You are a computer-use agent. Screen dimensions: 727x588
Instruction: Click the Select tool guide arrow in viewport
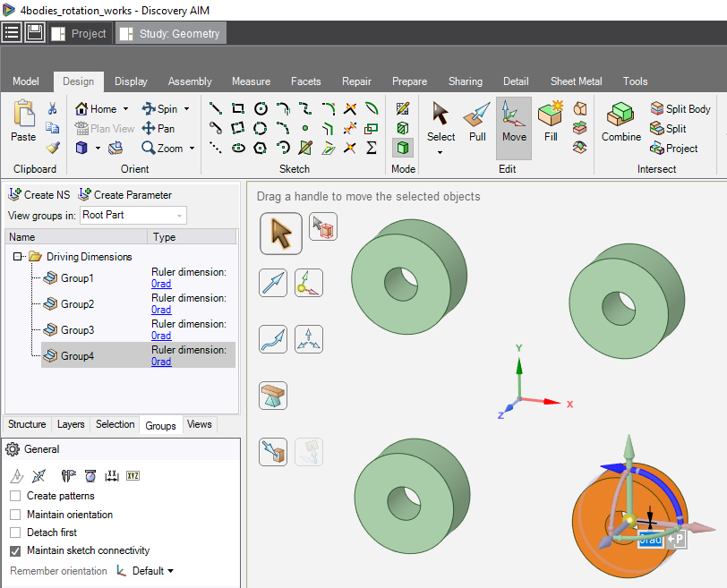281,233
